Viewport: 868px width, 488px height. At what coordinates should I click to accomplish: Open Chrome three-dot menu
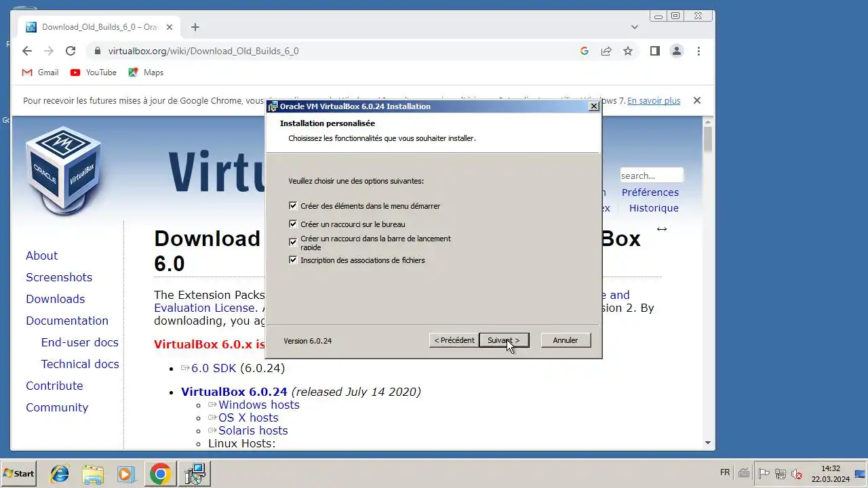tap(698, 51)
